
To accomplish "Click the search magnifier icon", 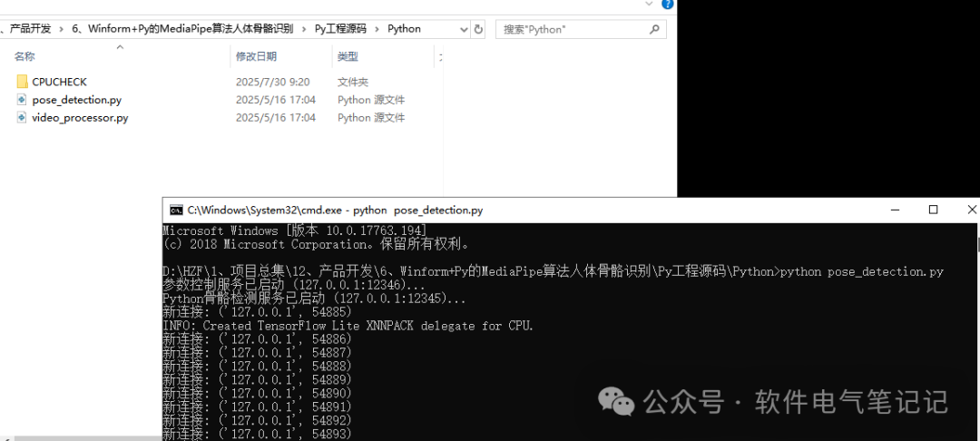I will point(653,29).
